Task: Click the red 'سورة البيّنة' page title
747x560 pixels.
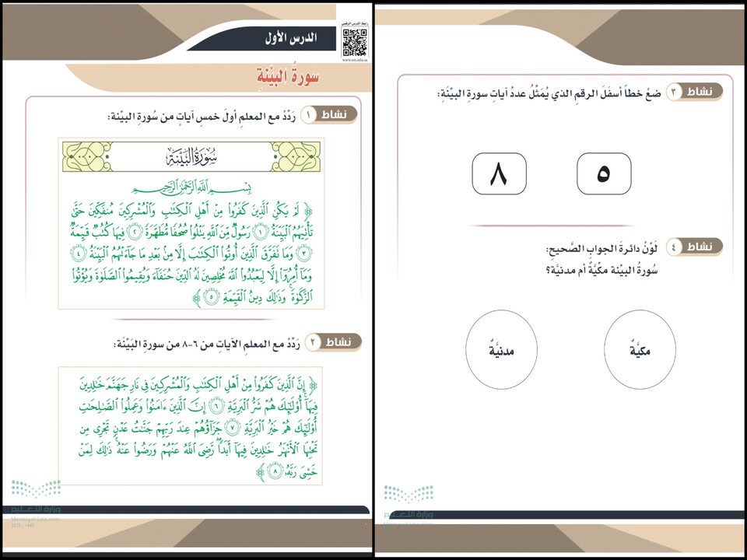Action: (x=287, y=78)
